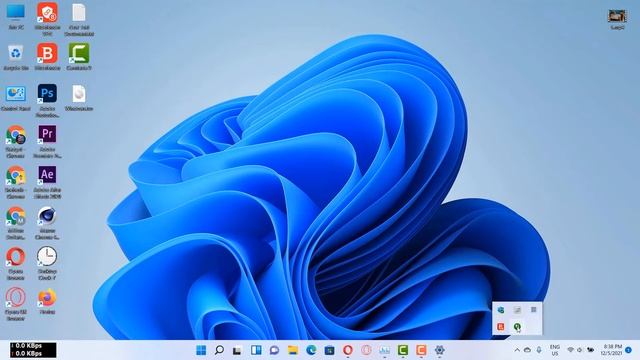Select the file icon beside Photoshop
The width and height of the screenshot is (640, 360).
[79, 97]
